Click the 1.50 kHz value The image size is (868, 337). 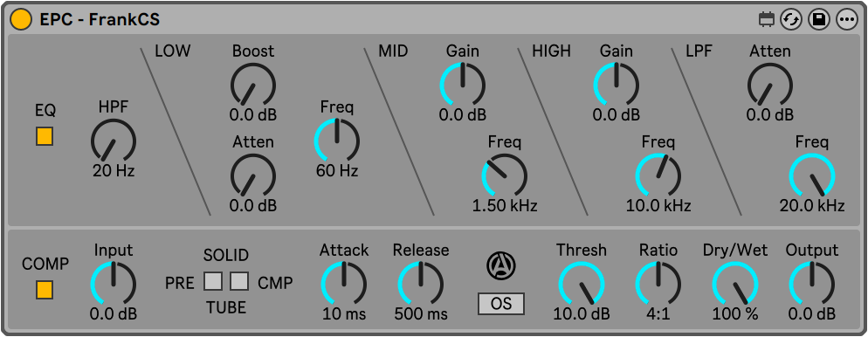point(505,206)
